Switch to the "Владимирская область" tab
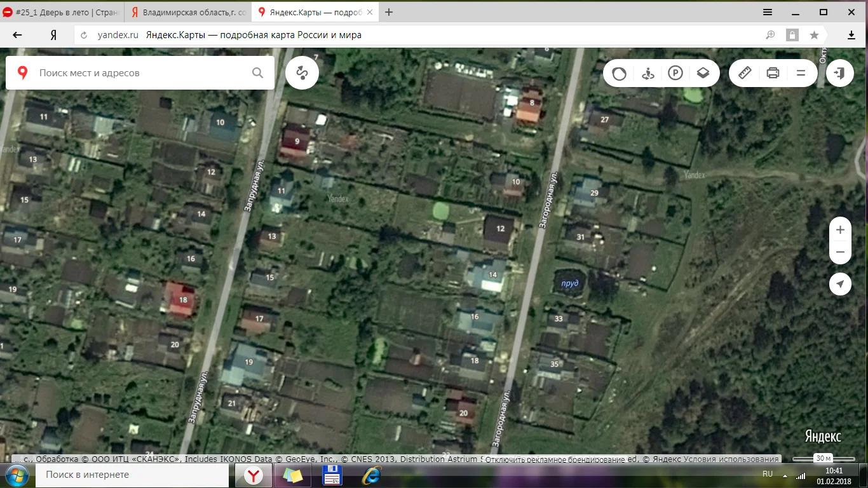 tap(188, 12)
